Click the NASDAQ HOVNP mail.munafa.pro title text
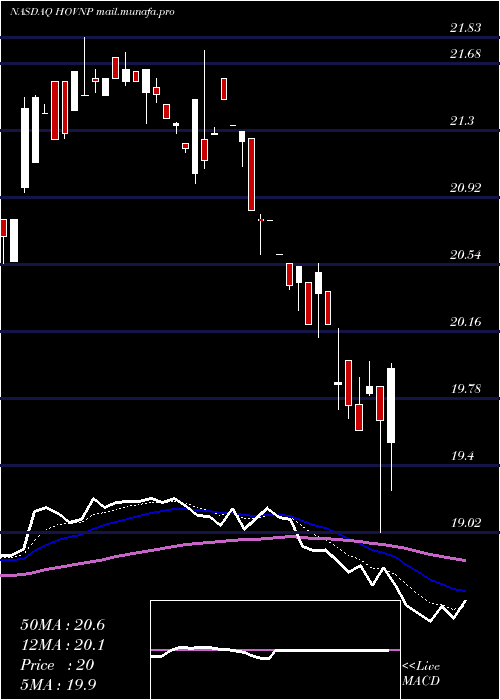The image size is (500, 700). pos(92,12)
